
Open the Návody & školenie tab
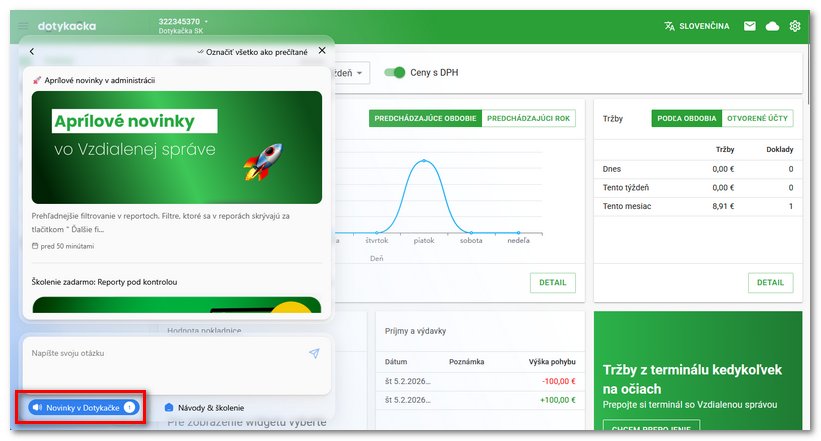click(x=204, y=408)
